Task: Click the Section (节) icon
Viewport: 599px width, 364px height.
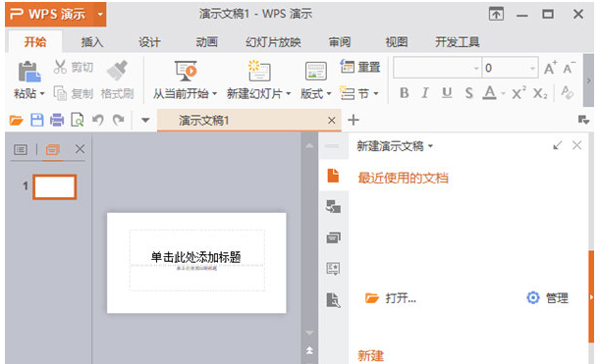Action: (x=348, y=93)
